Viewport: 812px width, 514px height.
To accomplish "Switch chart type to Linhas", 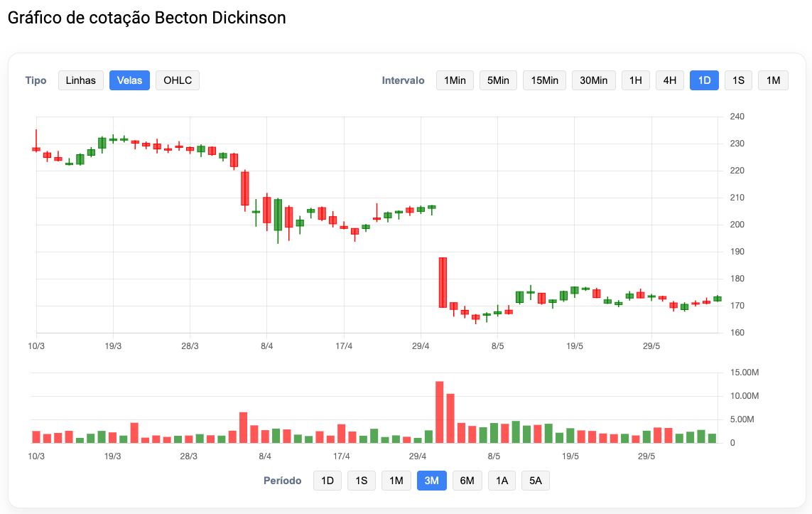I will click(x=81, y=80).
